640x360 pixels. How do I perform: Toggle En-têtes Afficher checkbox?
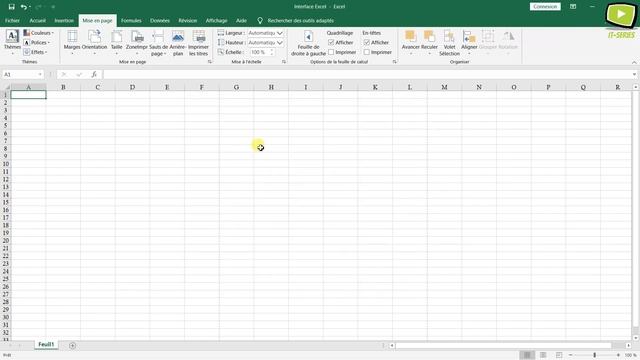tap(367, 42)
